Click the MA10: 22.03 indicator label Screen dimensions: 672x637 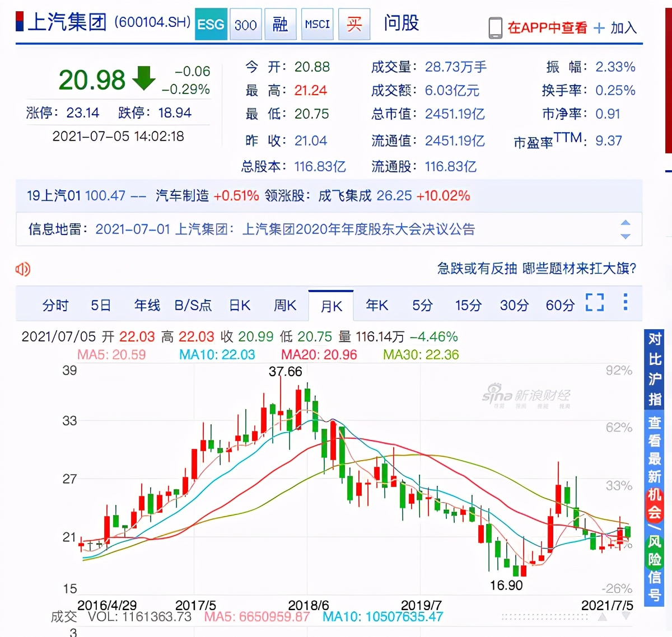point(217,355)
